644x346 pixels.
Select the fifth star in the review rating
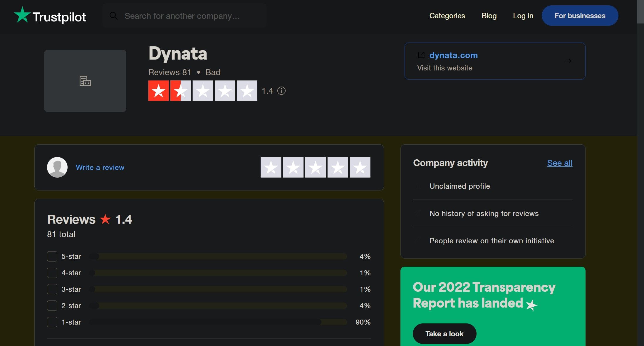(360, 167)
